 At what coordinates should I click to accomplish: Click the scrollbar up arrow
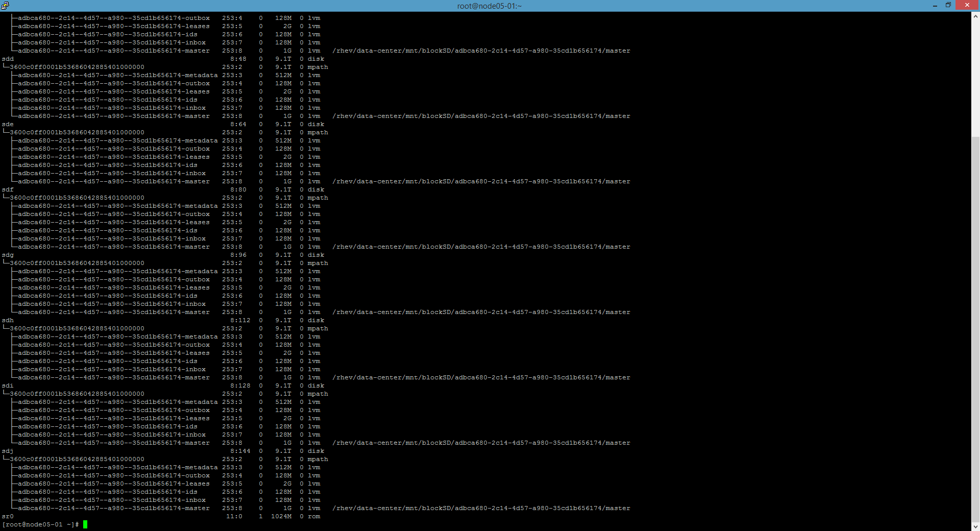point(975,16)
